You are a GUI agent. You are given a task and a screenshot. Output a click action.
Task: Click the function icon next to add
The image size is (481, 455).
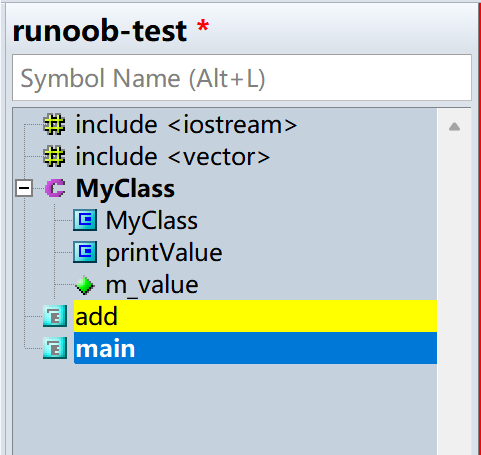pos(55,316)
